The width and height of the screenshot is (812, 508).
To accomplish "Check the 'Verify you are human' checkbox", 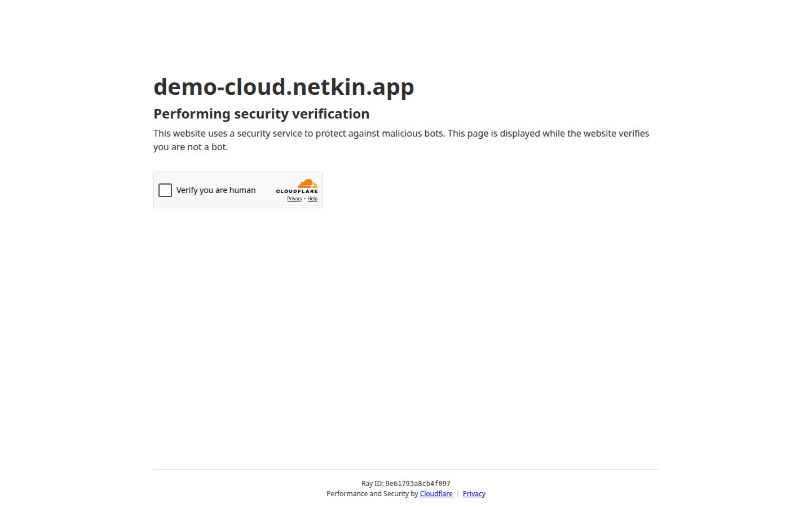I will click(165, 190).
